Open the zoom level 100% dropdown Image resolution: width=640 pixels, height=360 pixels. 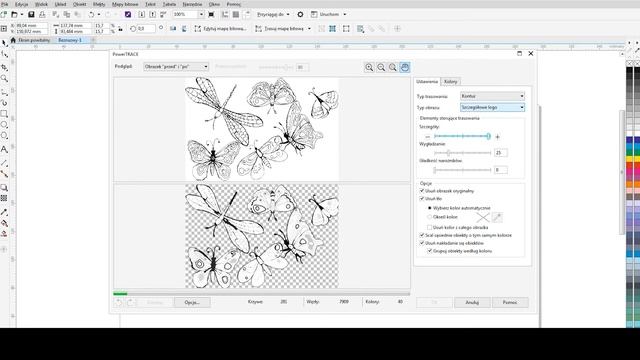coord(201,14)
